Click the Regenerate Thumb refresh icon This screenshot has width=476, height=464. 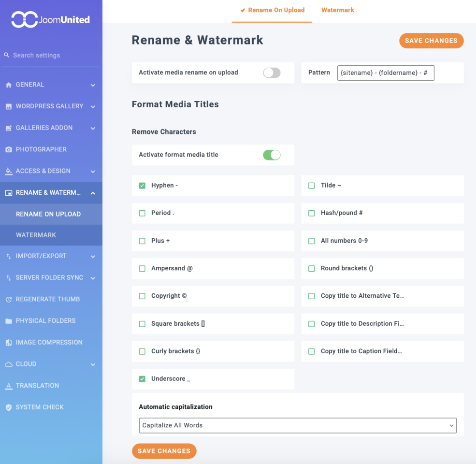pos(9,300)
